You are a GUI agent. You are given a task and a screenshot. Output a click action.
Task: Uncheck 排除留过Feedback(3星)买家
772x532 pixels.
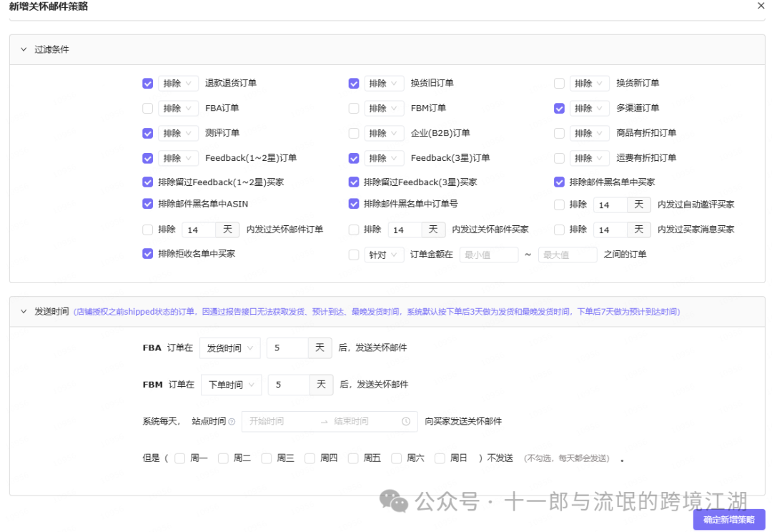click(354, 182)
